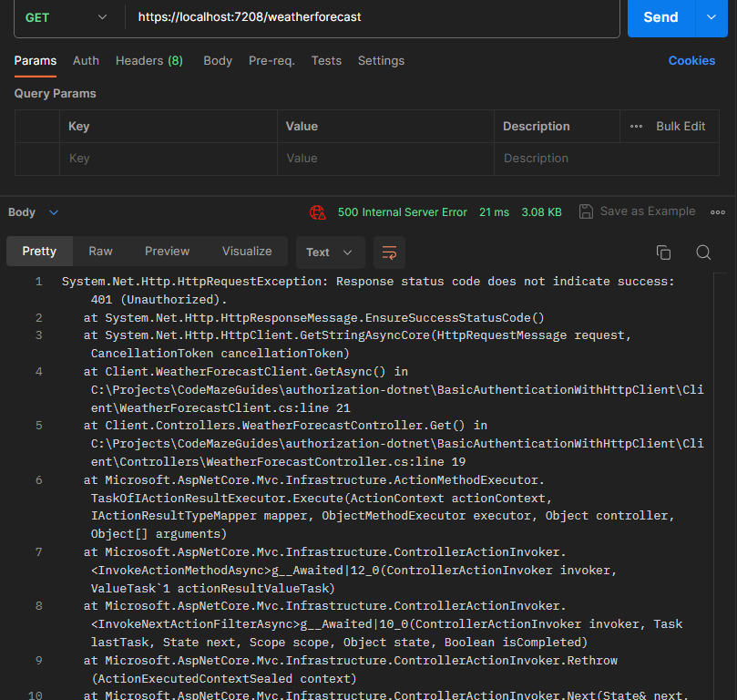
Task: Select the Visualize response view
Action: (247, 251)
